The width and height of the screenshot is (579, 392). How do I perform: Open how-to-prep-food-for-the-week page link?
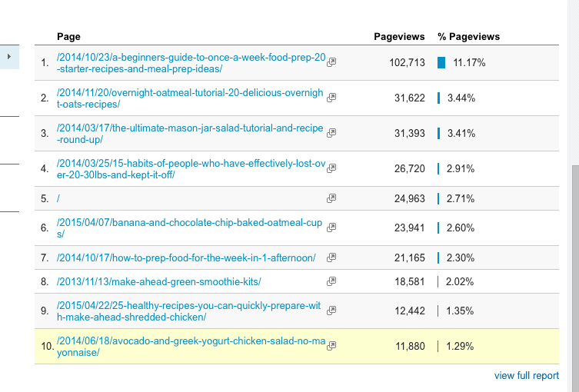click(186, 257)
